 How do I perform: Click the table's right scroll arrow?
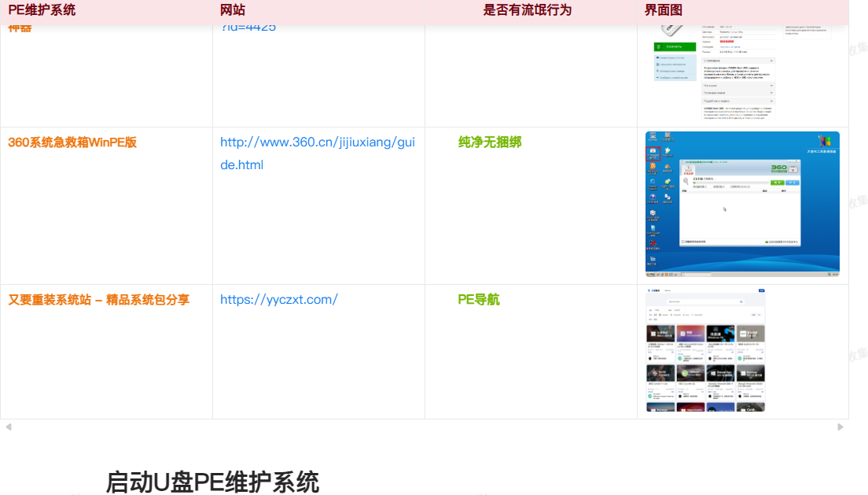pyautogui.click(x=840, y=427)
